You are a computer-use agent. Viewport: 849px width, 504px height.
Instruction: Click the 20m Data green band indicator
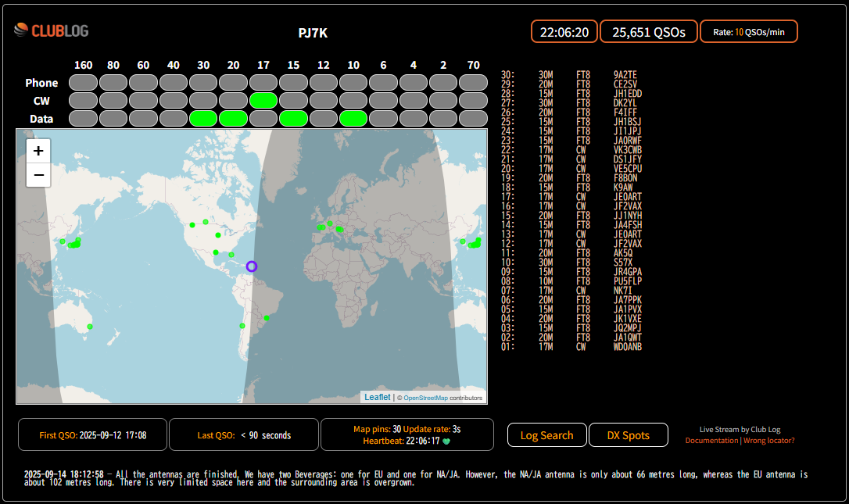point(233,118)
